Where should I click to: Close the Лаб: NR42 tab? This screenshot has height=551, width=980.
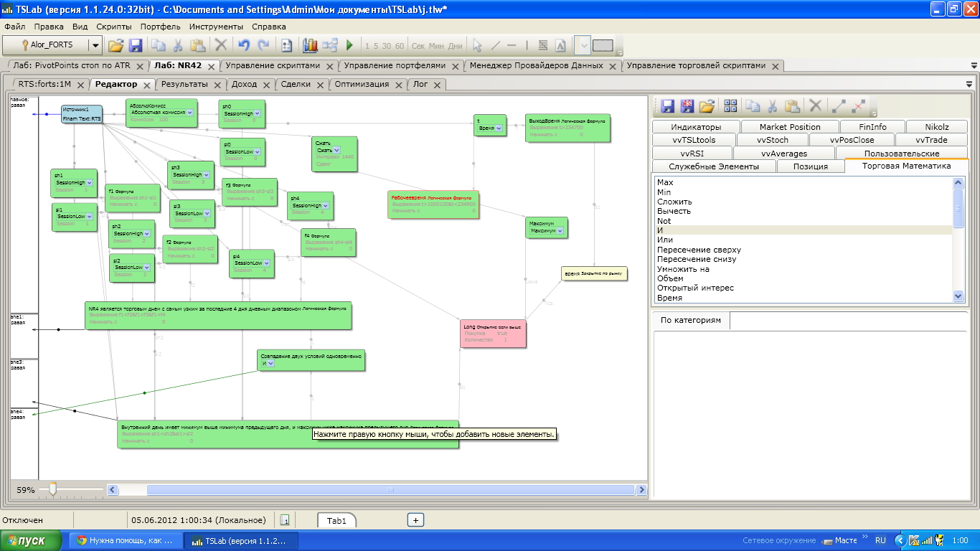pyautogui.click(x=211, y=66)
